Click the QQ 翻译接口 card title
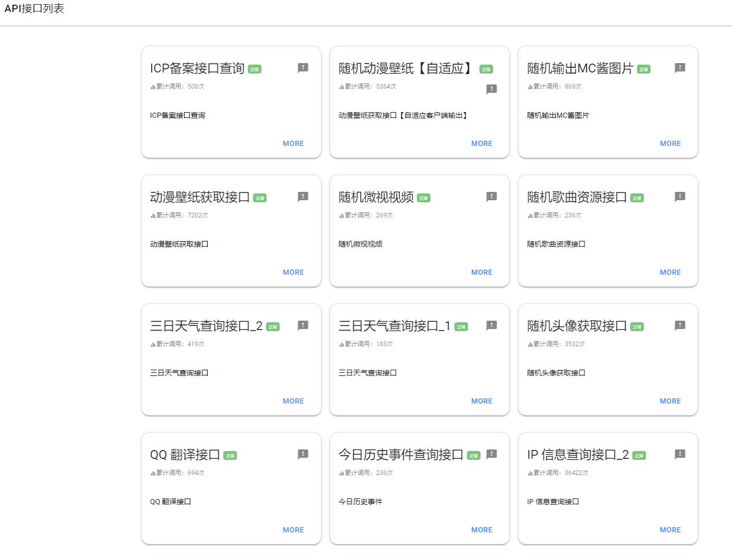This screenshot has height=560, width=732. pos(185,455)
